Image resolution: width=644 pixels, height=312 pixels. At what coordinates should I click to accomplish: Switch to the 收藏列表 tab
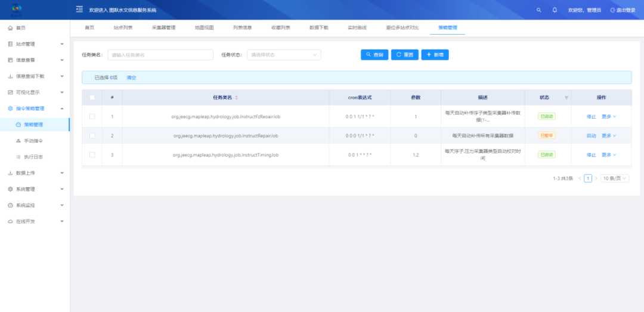tap(280, 28)
